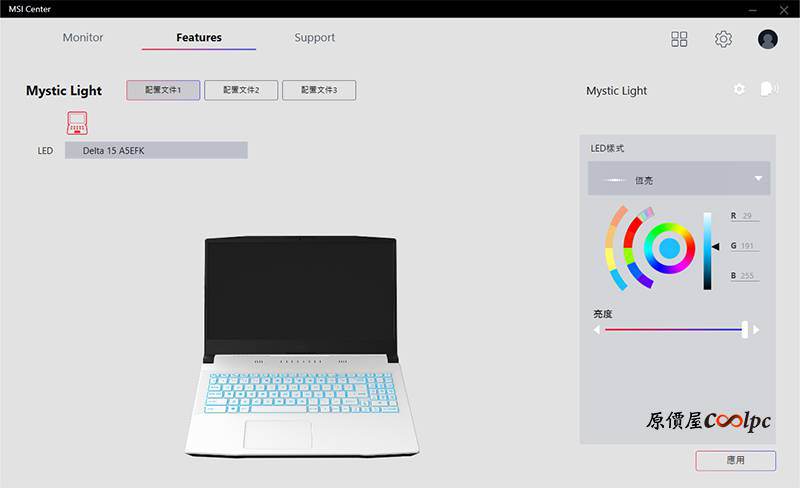Select the red laptop device icon
This screenshot has width=800, height=488.
[x=77, y=123]
